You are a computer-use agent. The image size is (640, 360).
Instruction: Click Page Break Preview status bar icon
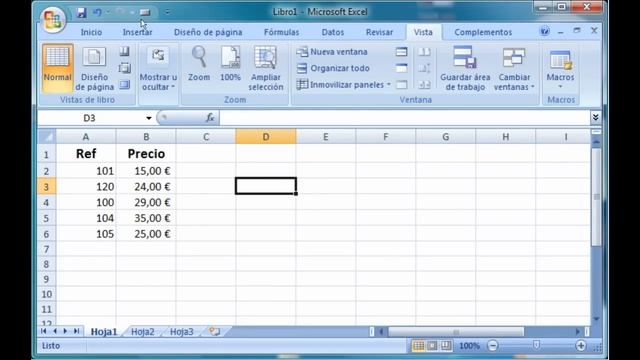tap(446, 346)
